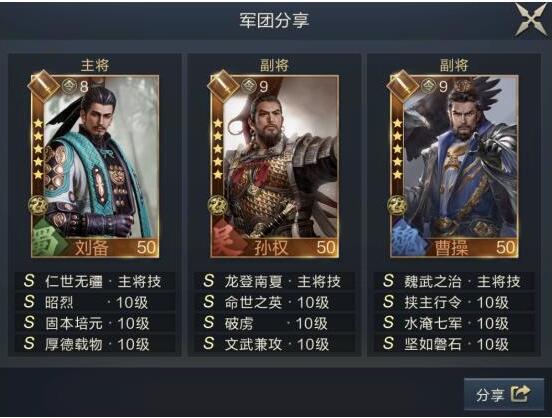View the skill 水淹七军 10级
Viewport: 552px width, 418px height.
tap(454, 323)
